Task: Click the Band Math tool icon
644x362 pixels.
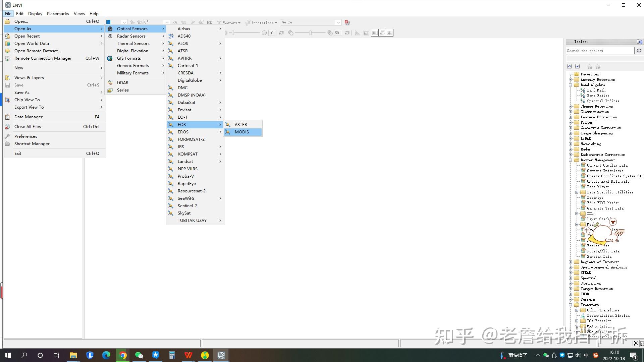Action: 583,90
